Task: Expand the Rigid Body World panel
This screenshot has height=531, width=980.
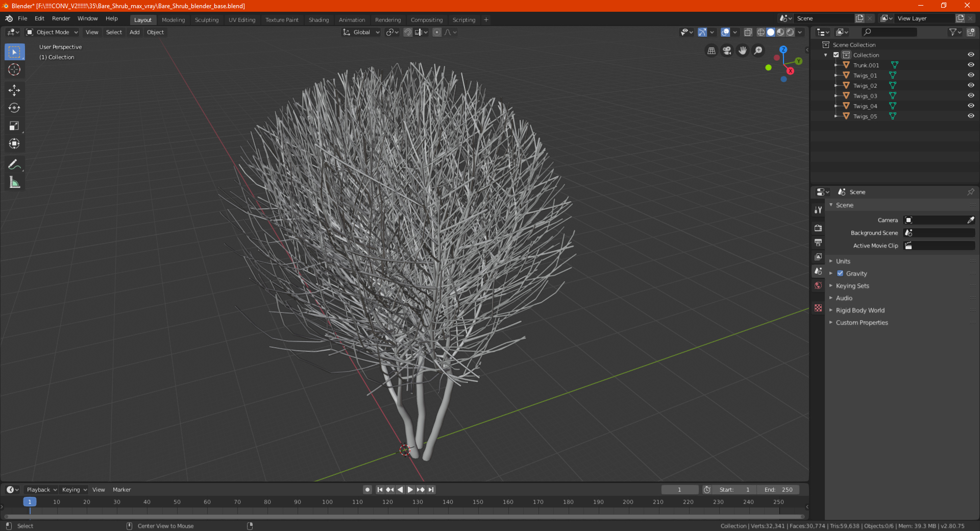Action: click(860, 310)
